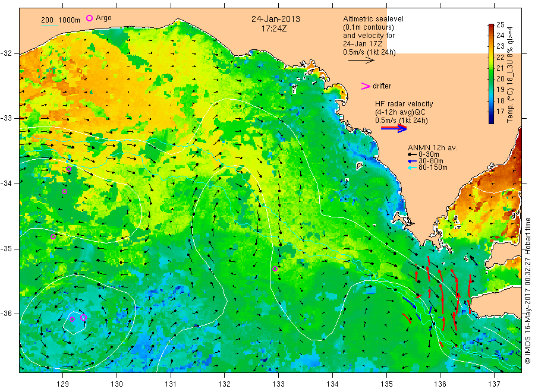Screen dimensions: 535x392
Task: Click the black altimetric velocity scale arrow
Action: pos(361,61)
